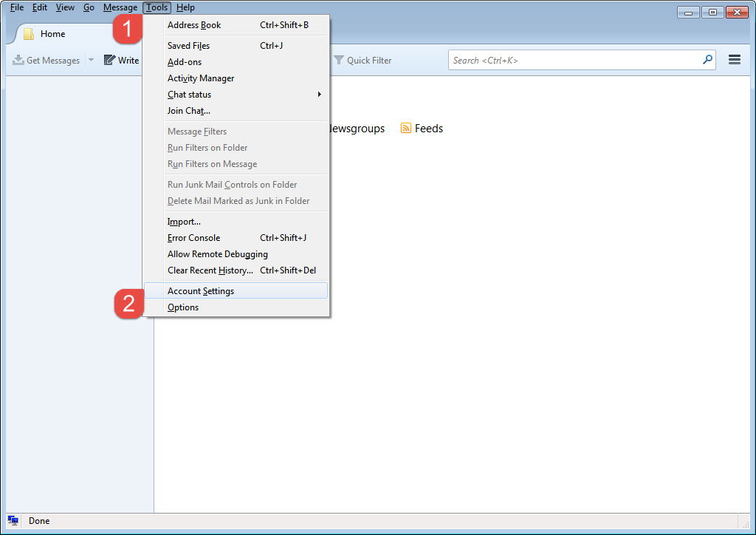Click the folder icon on Home tab

pyautogui.click(x=29, y=34)
